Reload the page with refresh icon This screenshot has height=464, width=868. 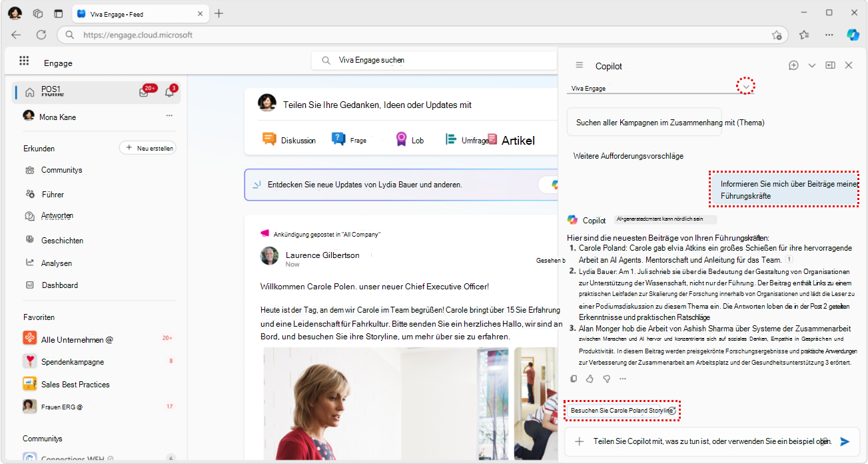(41, 35)
